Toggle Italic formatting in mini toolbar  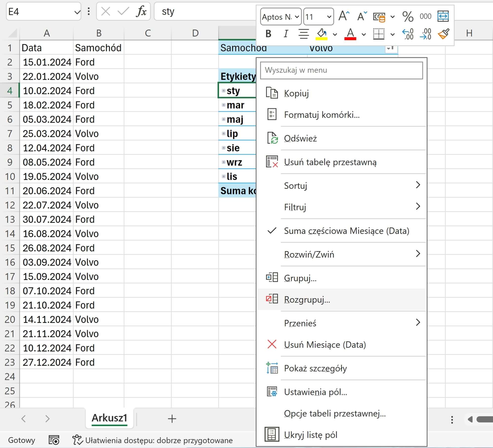(x=286, y=34)
